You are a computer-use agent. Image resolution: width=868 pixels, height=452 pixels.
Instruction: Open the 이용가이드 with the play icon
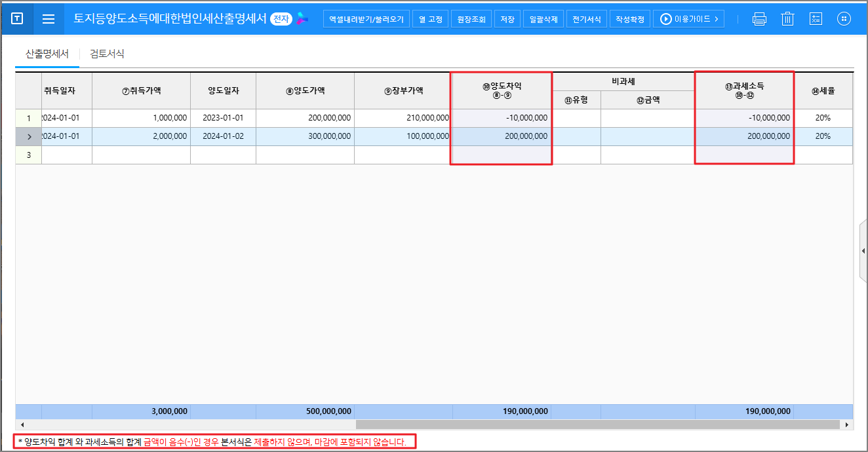coord(688,18)
